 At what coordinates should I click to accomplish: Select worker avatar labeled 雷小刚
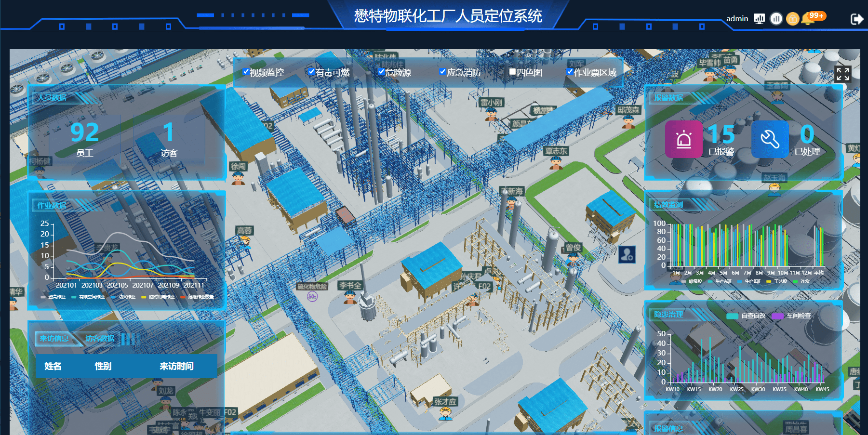point(491,114)
